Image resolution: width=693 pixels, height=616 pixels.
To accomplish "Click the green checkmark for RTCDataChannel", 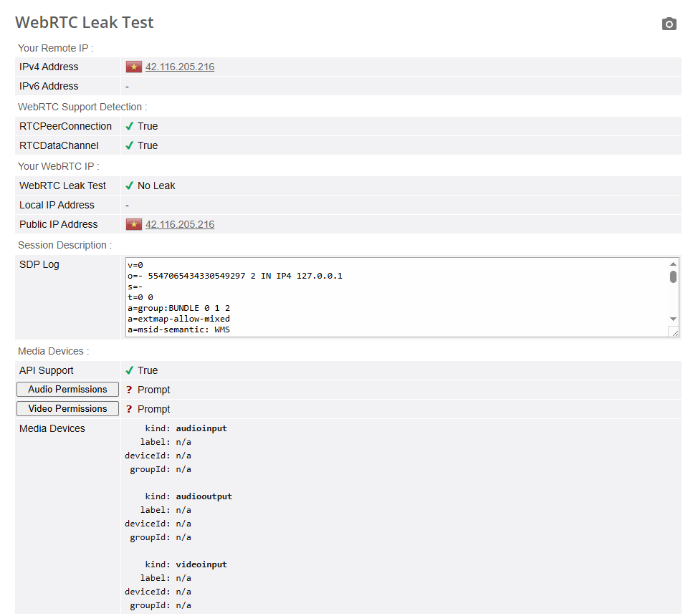I will [x=130, y=145].
